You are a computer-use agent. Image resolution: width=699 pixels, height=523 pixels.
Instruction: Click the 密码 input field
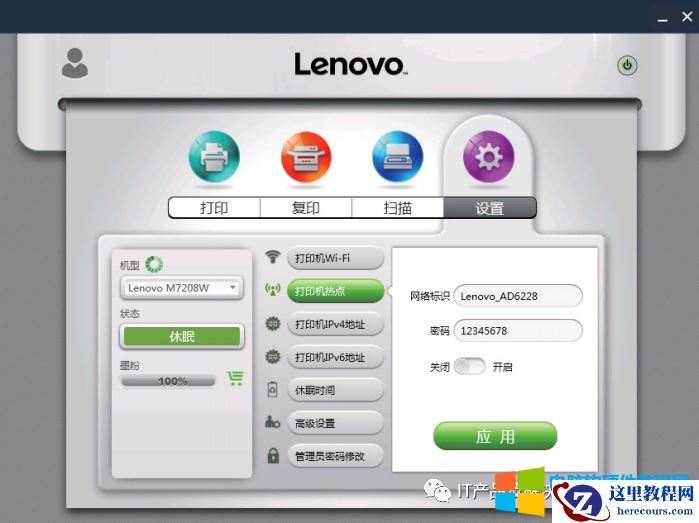[x=518, y=330]
